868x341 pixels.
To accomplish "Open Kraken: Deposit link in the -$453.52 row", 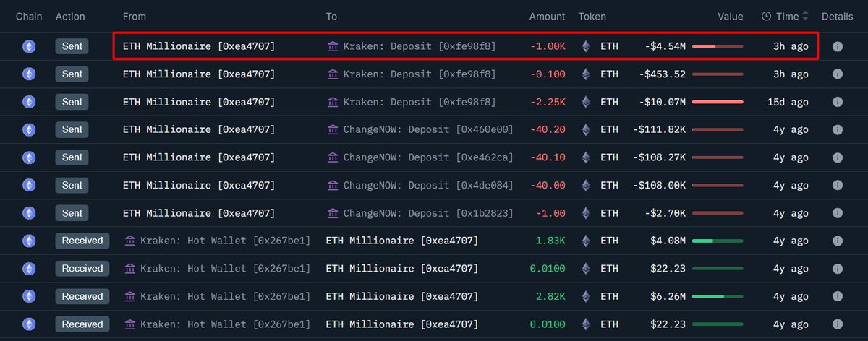I will point(420,74).
